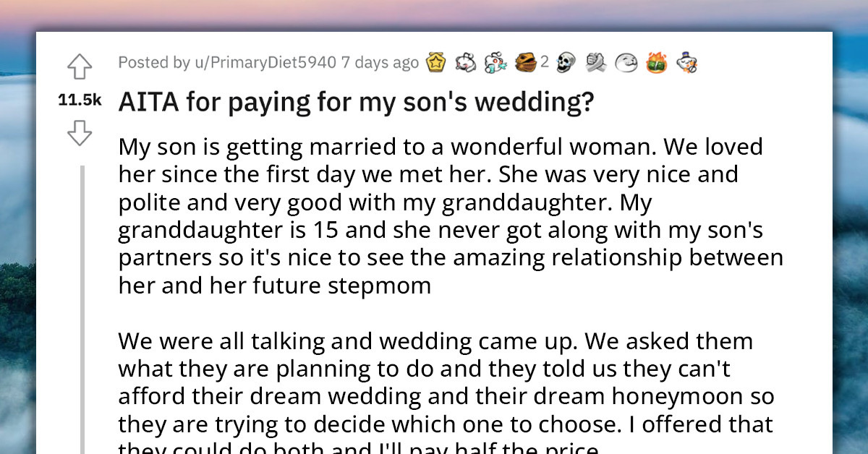
Task: Toggle the upvote to highlight it orange
Action: click(x=80, y=66)
